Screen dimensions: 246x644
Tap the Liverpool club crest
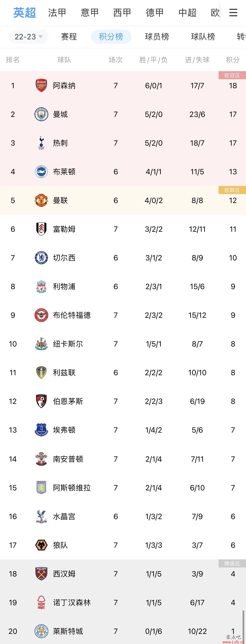pos(41,286)
